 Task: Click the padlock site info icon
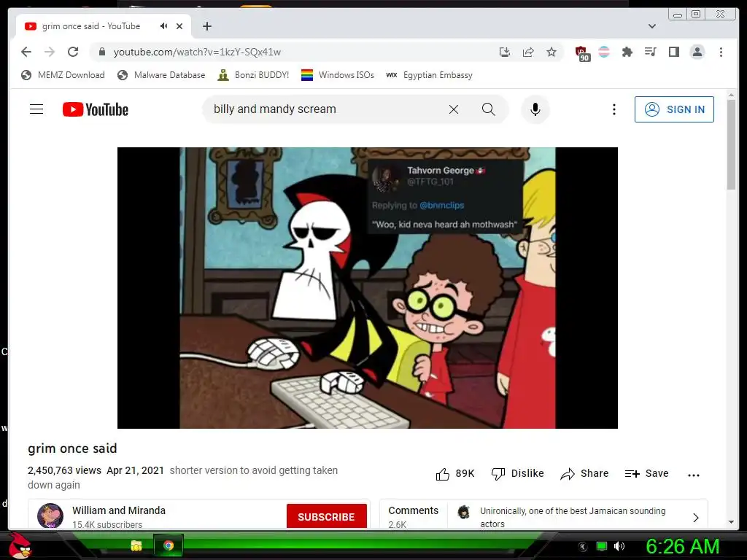pos(102,52)
